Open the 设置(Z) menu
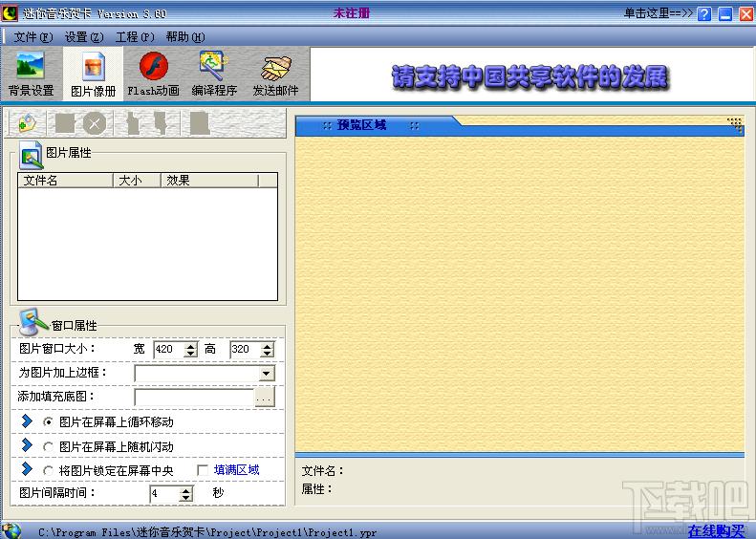The height and width of the screenshot is (539, 756). (x=84, y=36)
